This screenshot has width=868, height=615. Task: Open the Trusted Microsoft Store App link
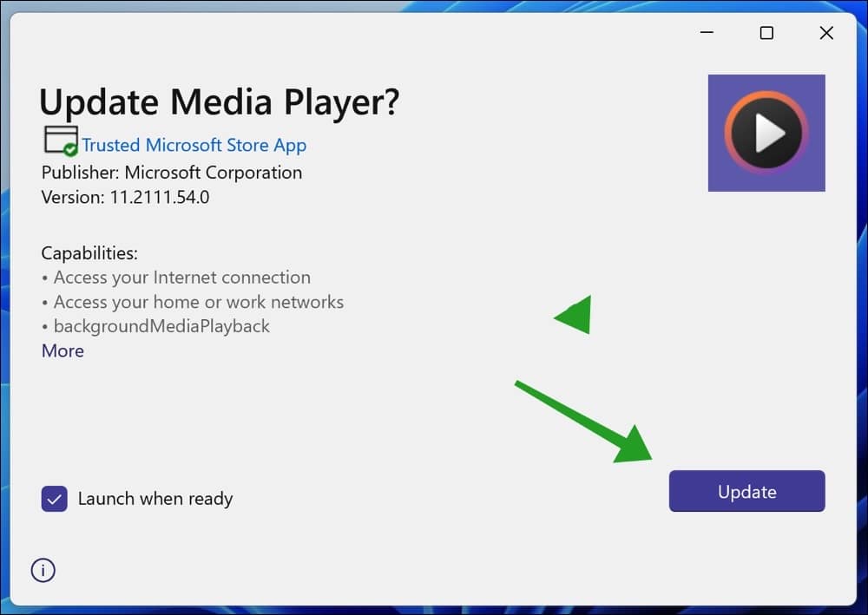194,145
